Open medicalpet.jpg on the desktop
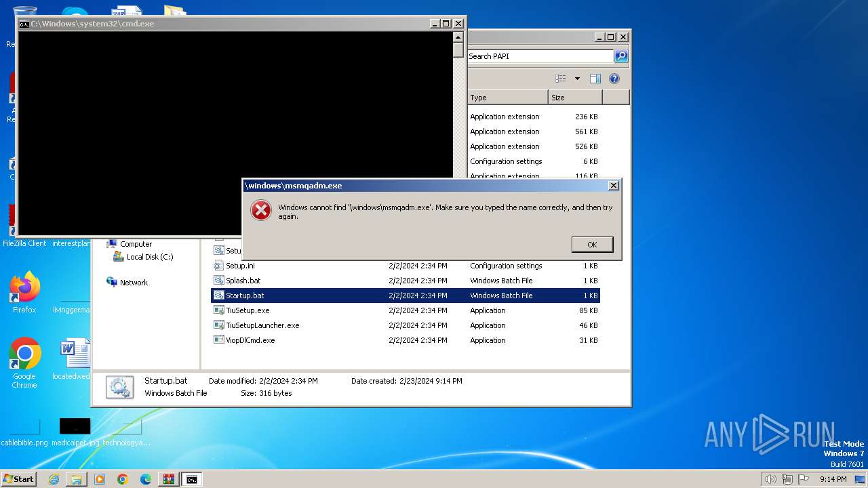 [x=75, y=432]
